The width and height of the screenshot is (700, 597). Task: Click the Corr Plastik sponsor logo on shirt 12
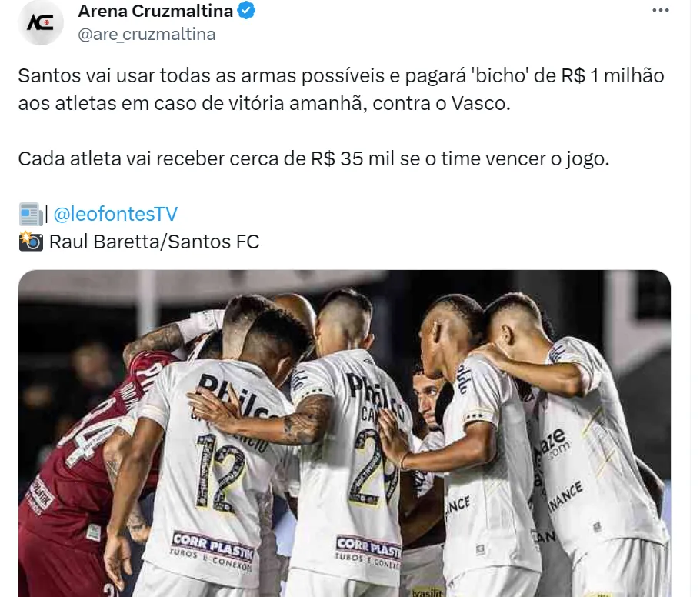212,547
